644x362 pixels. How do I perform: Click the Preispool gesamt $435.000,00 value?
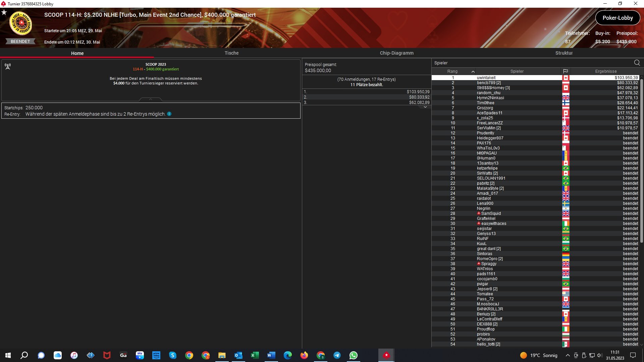(x=318, y=70)
